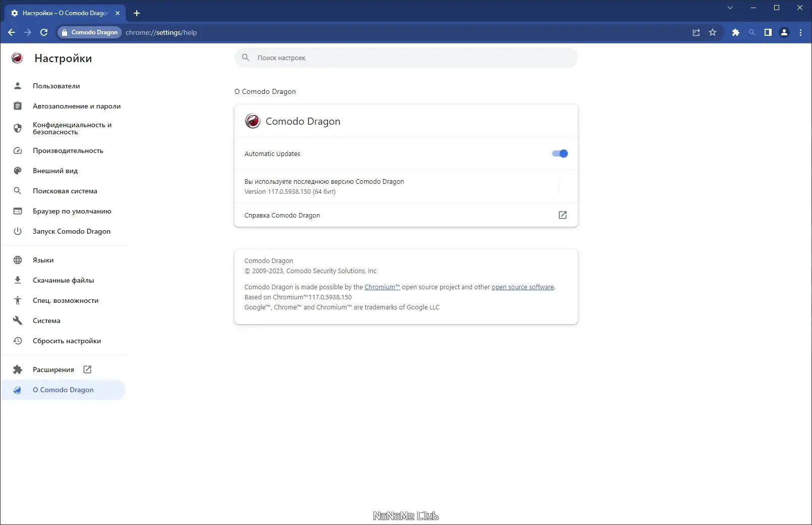The image size is (812, 525).
Task: Maximize the browser window
Action: click(776, 8)
